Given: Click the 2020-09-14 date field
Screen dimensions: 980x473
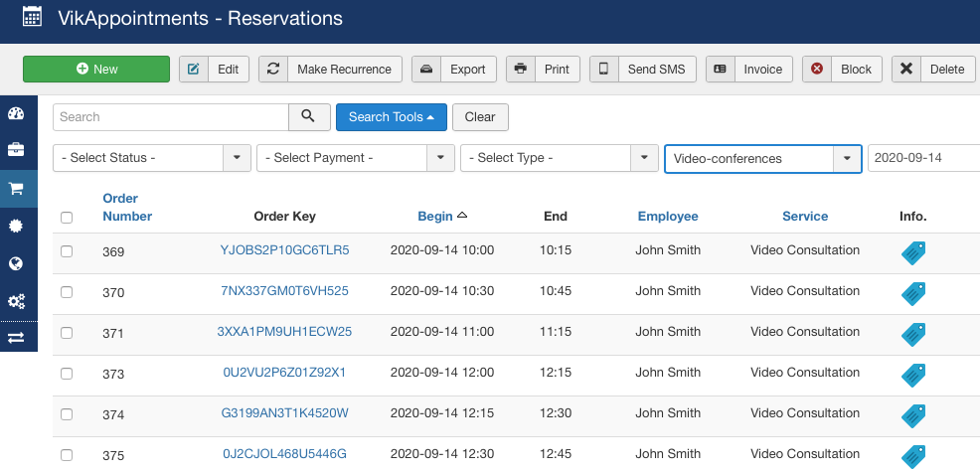Looking at the screenshot, I should pos(923,158).
